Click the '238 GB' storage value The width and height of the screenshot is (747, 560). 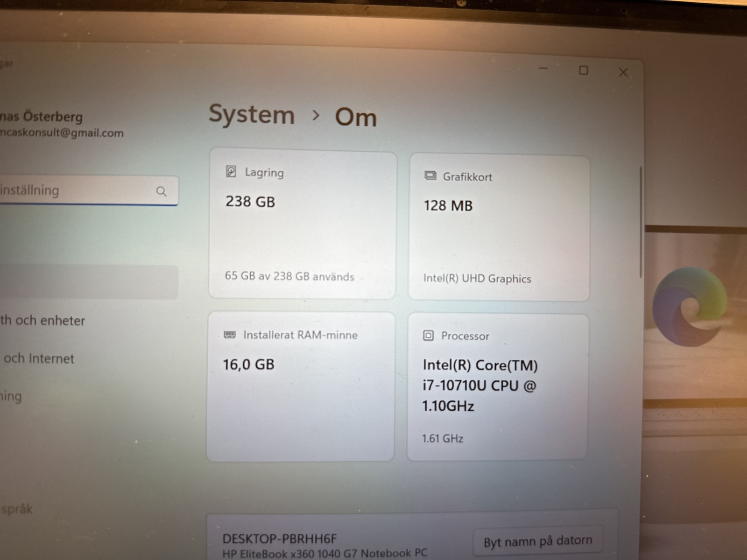click(x=250, y=202)
